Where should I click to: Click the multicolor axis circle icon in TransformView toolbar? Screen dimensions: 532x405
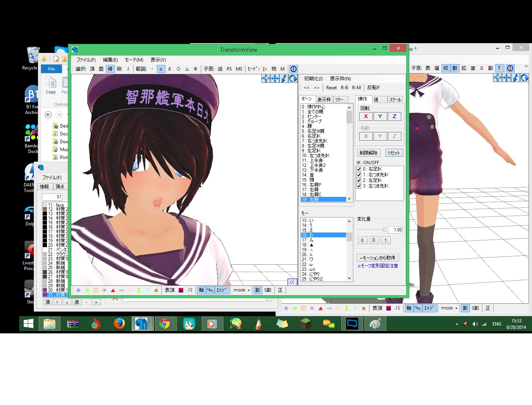click(x=294, y=69)
